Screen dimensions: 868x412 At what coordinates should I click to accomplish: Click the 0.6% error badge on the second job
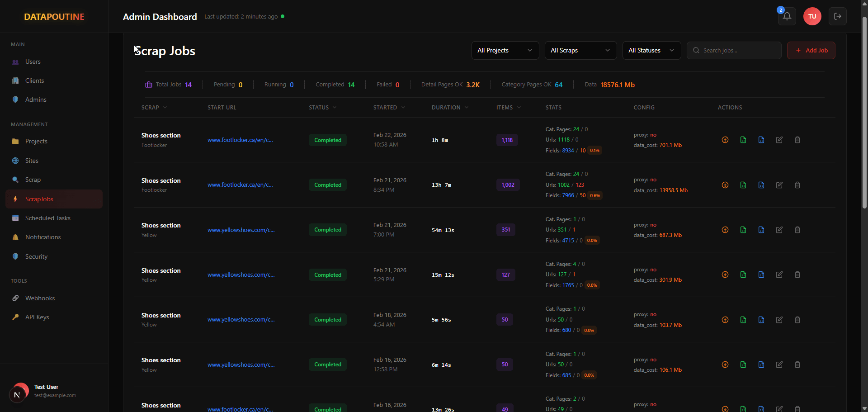(x=595, y=195)
